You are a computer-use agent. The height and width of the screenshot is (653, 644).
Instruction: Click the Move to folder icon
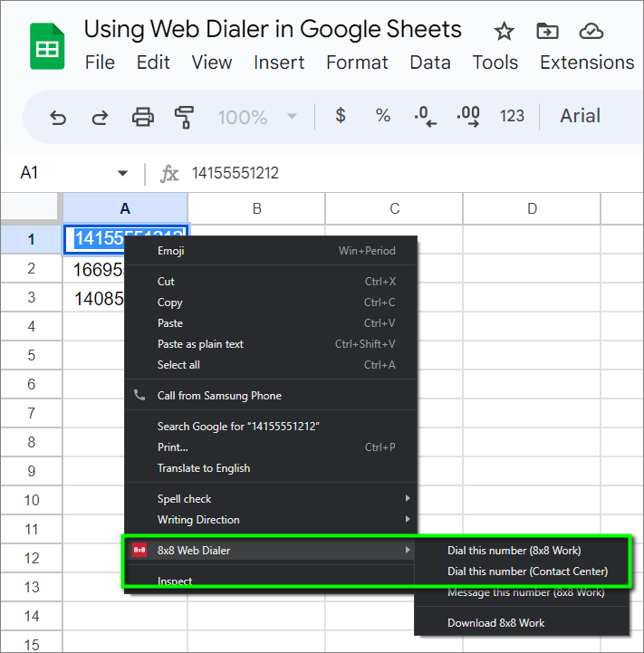tap(547, 31)
